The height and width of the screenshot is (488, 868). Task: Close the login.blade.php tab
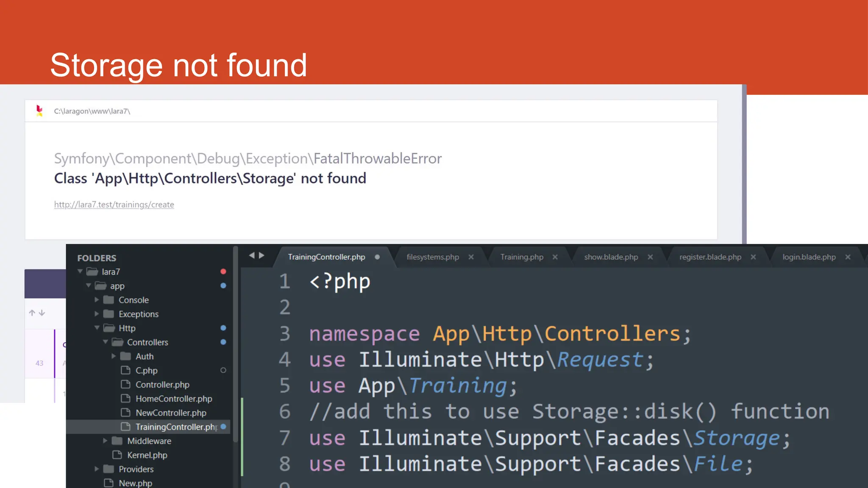[x=848, y=257]
